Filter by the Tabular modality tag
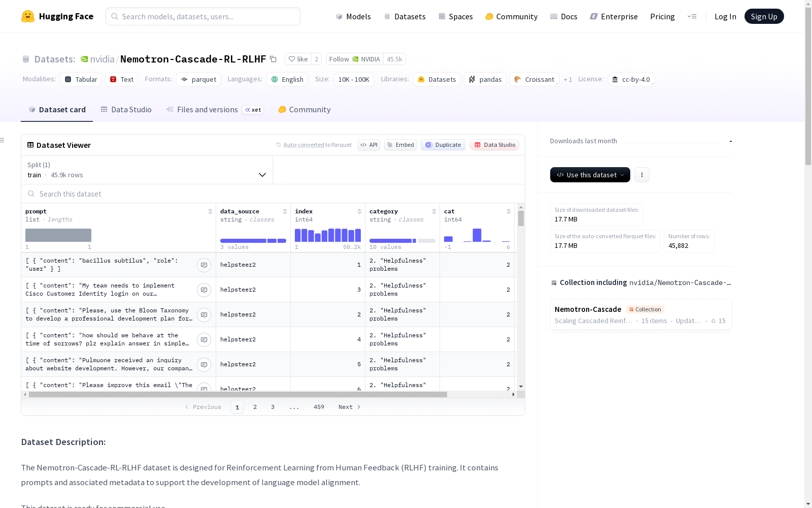Image resolution: width=812 pixels, height=508 pixels. pos(81,79)
